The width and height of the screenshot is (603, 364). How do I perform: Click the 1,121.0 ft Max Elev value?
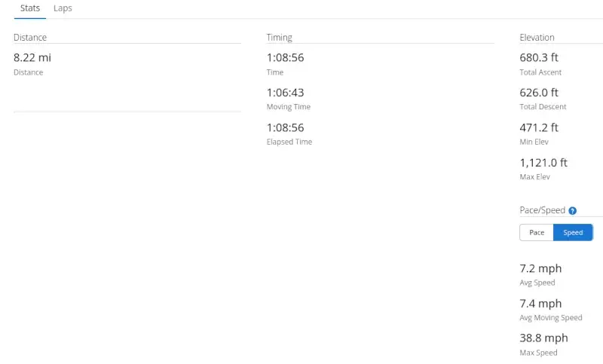(543, 163)
